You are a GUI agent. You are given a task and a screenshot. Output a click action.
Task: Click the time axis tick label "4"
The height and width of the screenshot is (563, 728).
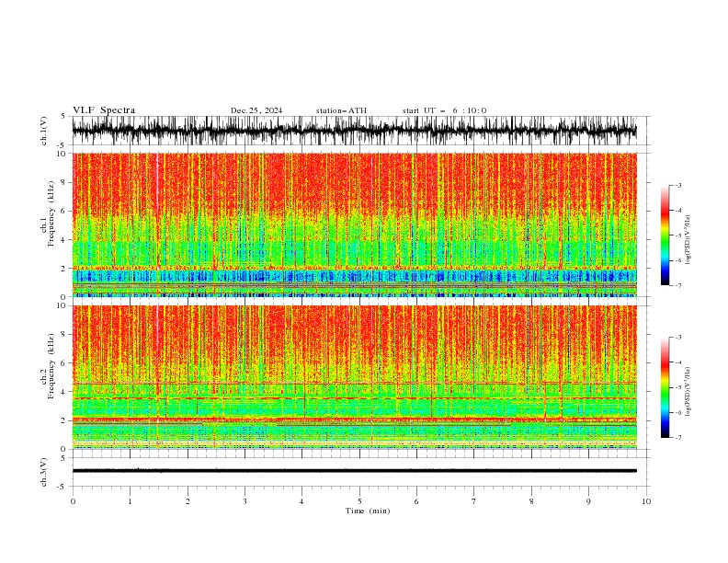point(301,501)
